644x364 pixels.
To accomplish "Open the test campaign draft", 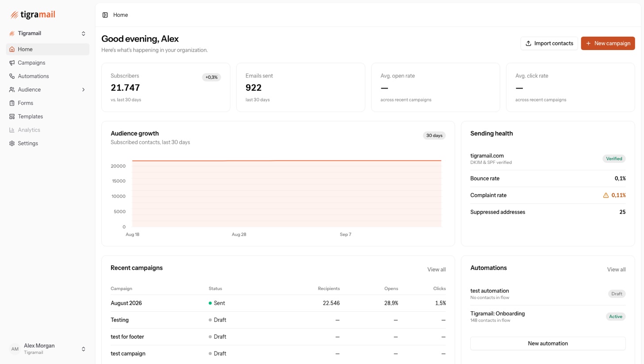I will [x=278, y=354].
